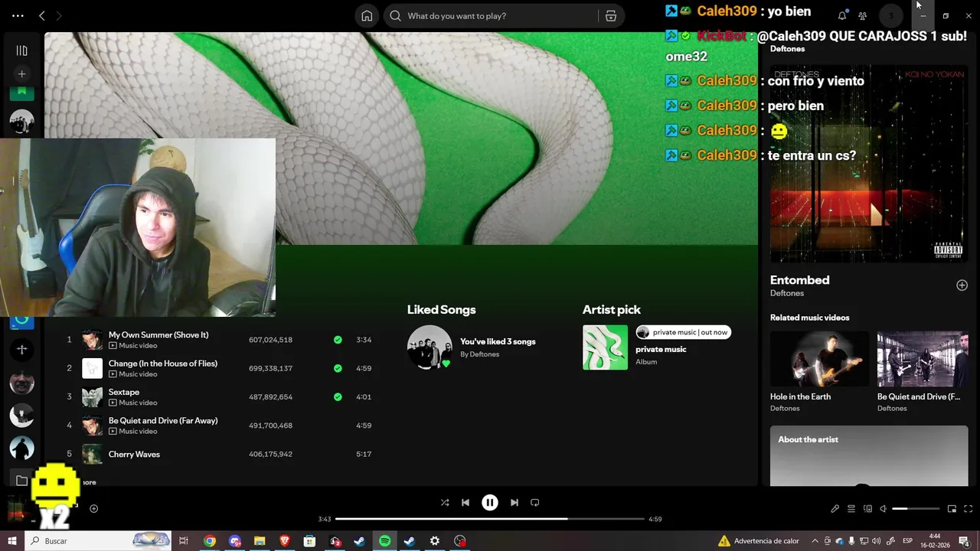Image resolution: width=980 pixels, height=551 pixels.
Task: Open File Explorer from taskbar
Action: [260, 541]
